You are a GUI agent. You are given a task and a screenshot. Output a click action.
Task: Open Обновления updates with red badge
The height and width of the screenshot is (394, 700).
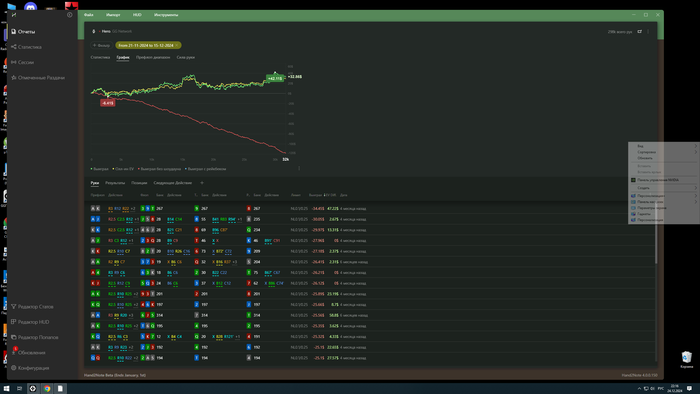pos(31,353)
